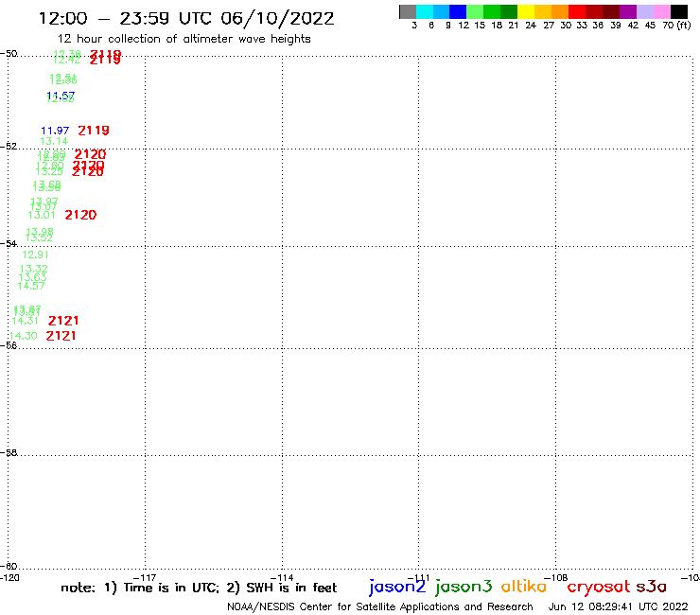The image size is (700, 615).
Task: Click the green '13.01' wave height value
Action: 42,215
